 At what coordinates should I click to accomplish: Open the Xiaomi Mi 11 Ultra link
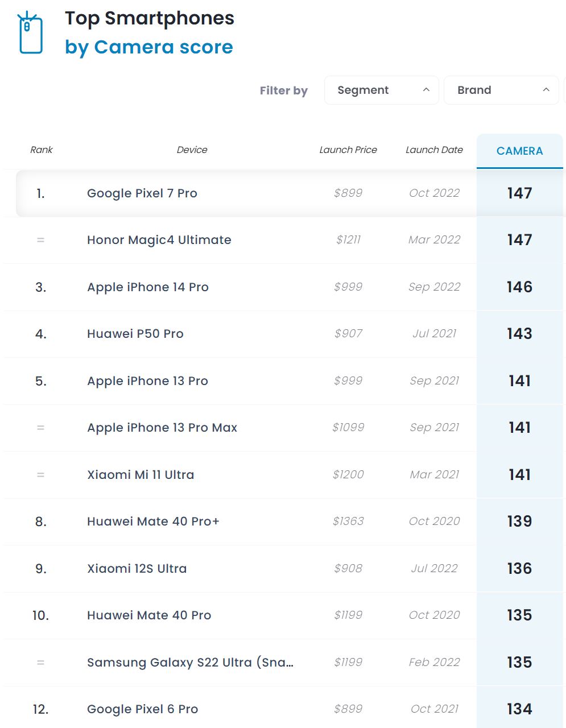click(141, 475)
